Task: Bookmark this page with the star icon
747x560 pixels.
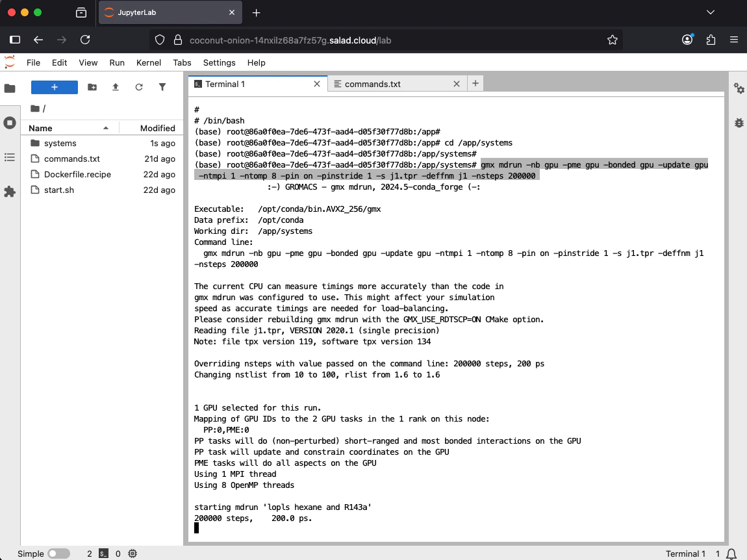Action: [612, 40]
